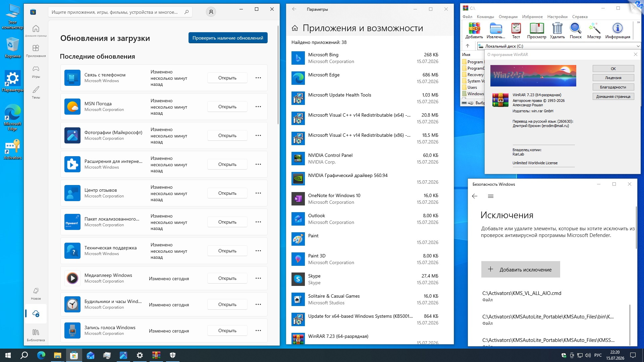Open the Recycle Bin (Корзина) desktop icon
The image size is (644, 362).
(13, 48)
